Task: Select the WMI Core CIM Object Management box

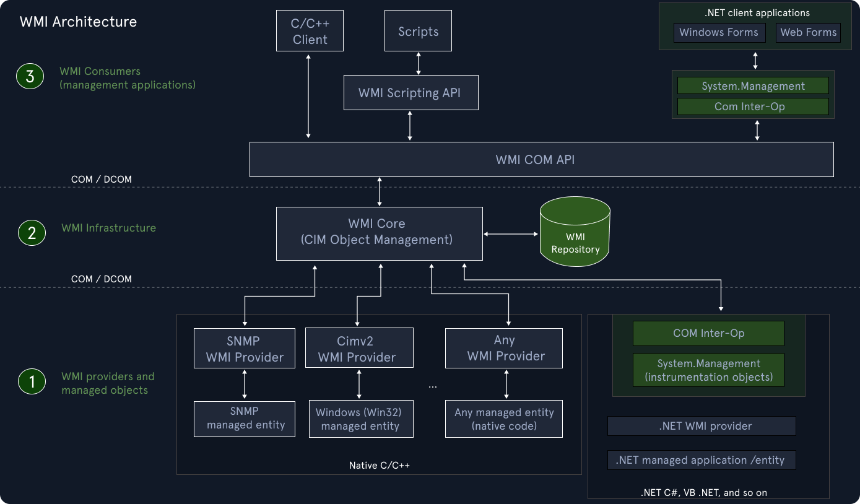Action: pos(379,233)
